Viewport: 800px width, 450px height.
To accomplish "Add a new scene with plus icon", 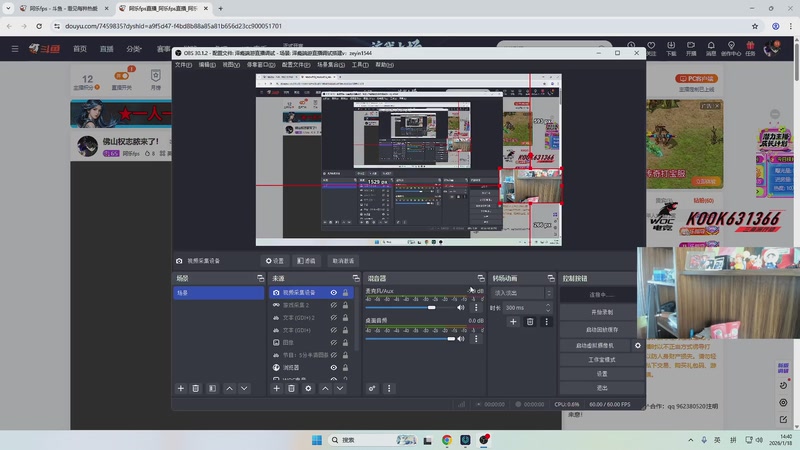I will tap(181, 388).
